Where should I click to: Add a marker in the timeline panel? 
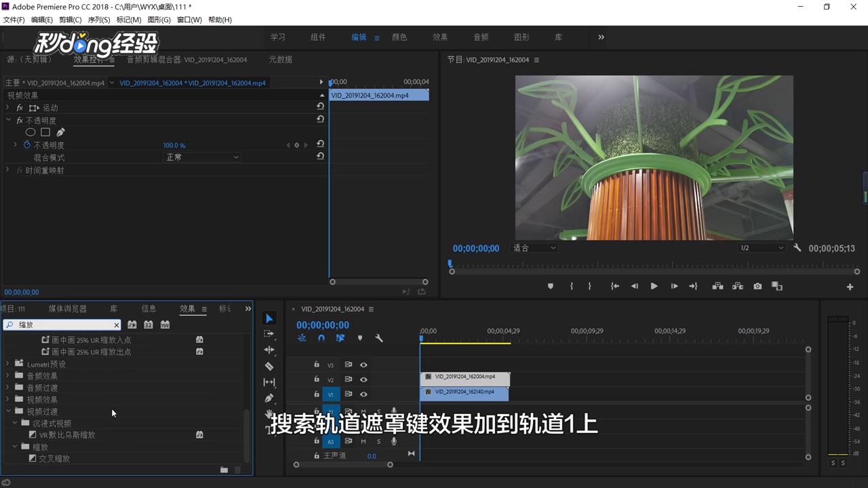[x=360, y=338]
